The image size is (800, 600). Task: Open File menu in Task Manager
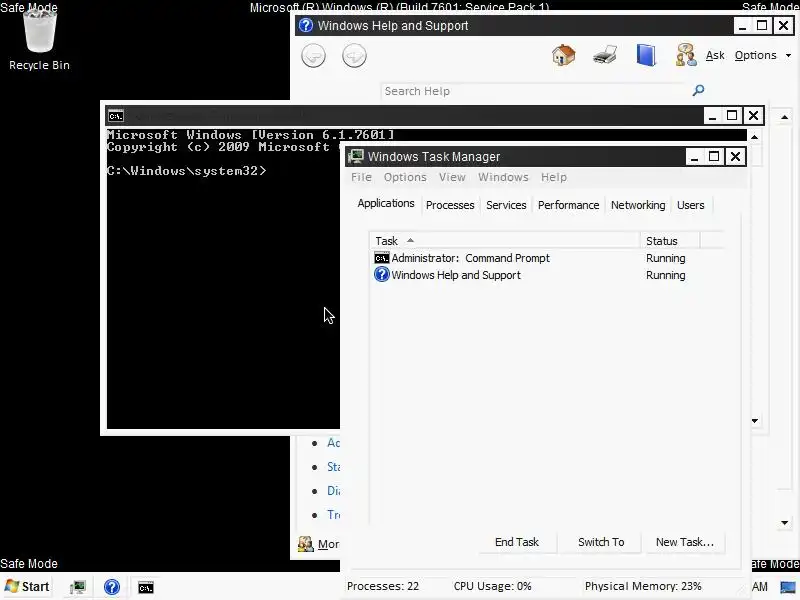(x=361, y=177)
